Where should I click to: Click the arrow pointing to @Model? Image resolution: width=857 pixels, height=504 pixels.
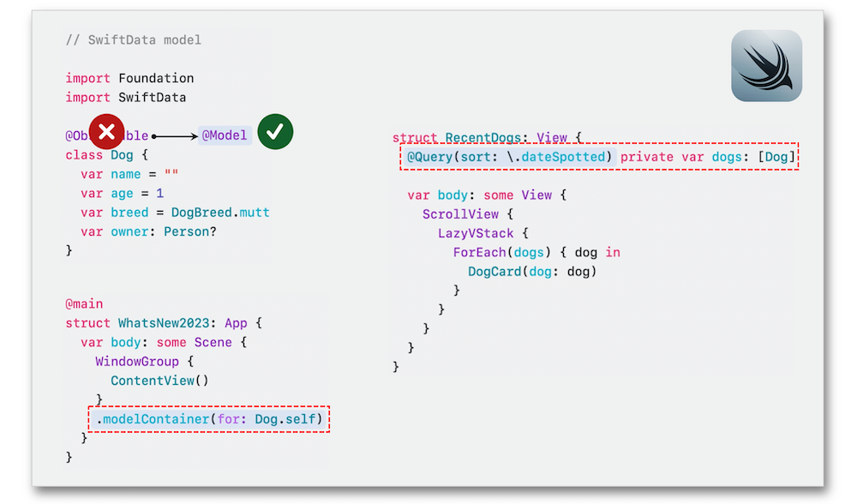click(174, 135)
